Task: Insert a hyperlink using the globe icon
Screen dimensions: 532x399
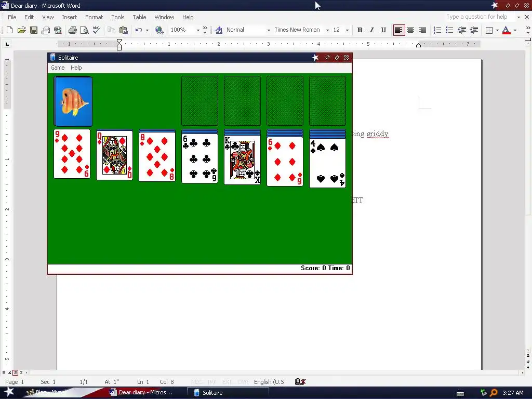Action: pyautogui.click(x=159, y=30)
